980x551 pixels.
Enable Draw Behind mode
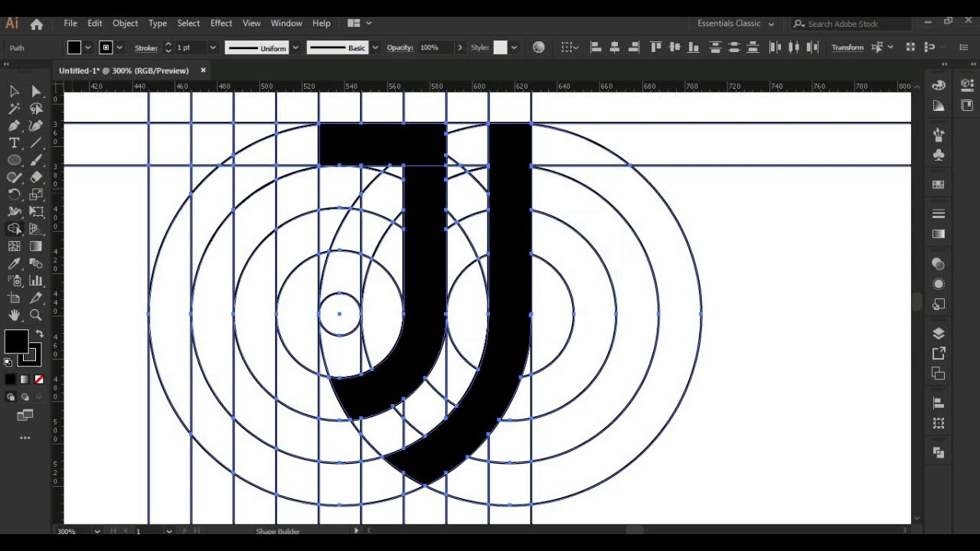[24, 397]
